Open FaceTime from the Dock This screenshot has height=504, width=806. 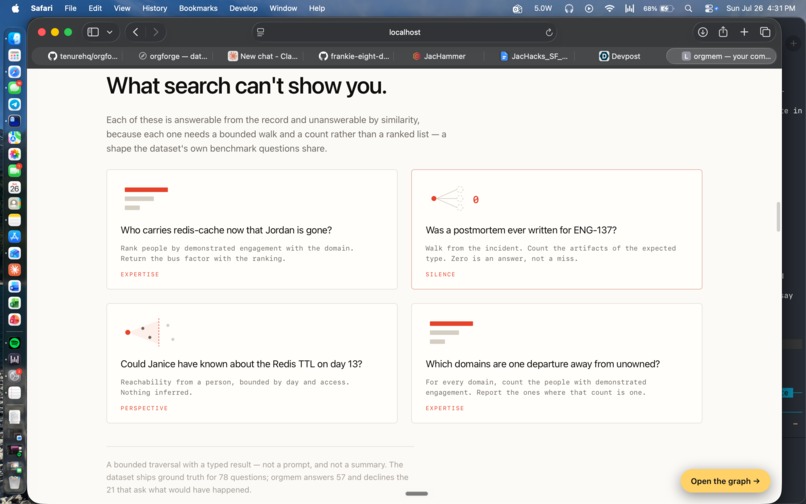click(14, 170)
